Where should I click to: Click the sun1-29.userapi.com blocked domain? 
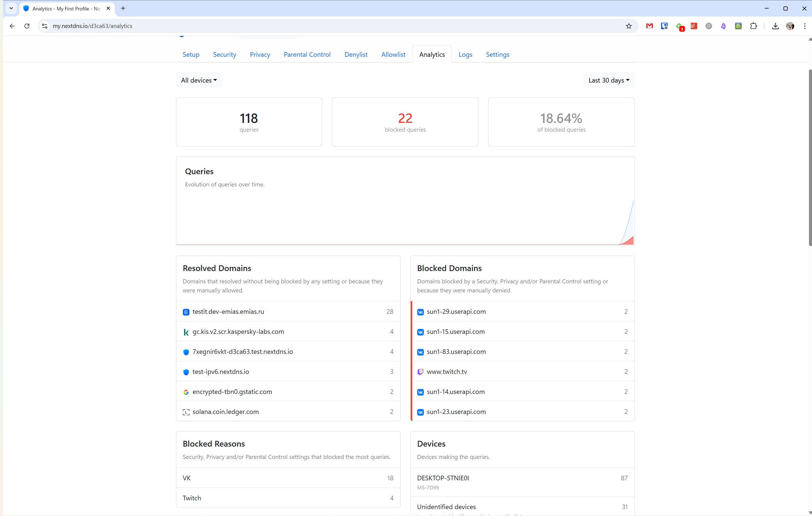point(456,312)
